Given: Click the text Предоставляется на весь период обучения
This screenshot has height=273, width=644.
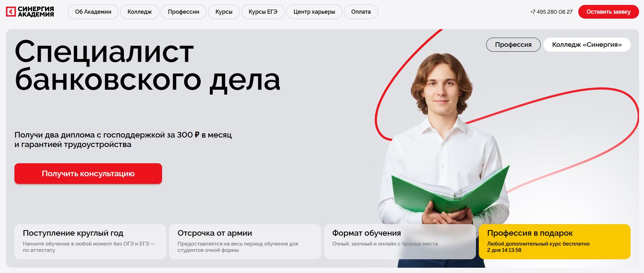Looking at the screenshot, I should [238, 247].
